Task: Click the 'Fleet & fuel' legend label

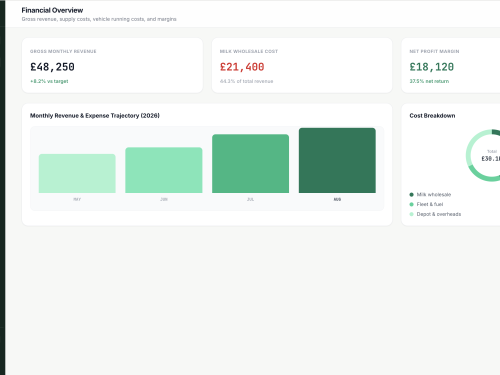Action: tap(430, 204)
